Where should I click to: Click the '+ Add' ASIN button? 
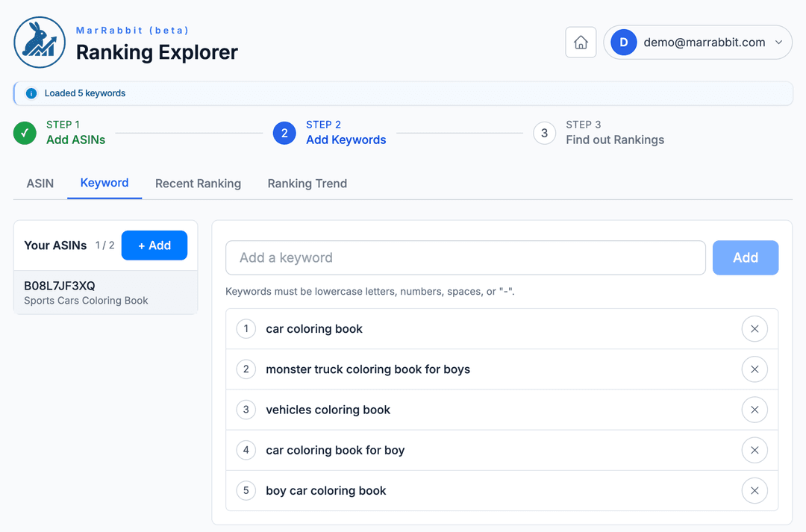click(154, 245)
